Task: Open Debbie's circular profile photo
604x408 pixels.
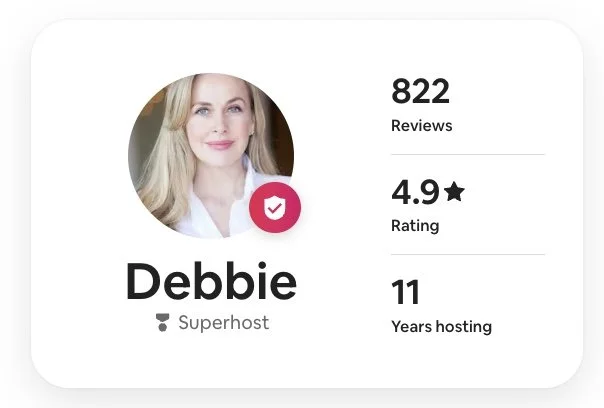Action: coord(211,156)
